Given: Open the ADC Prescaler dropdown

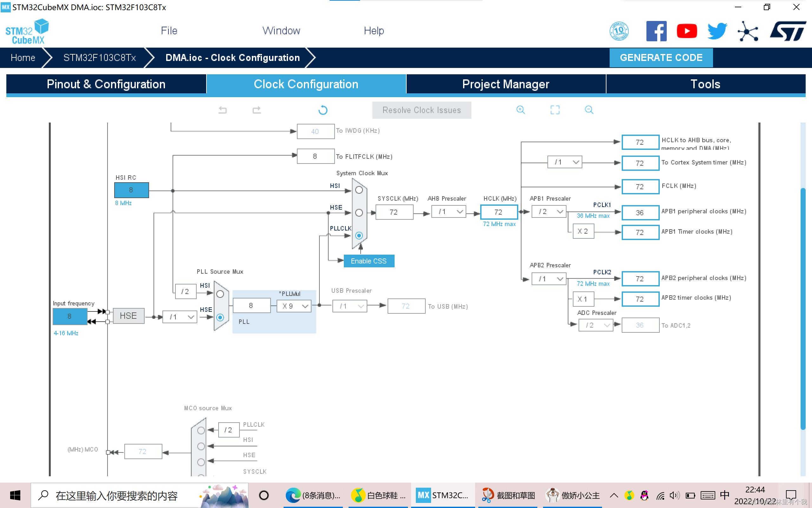Looking at the screenshot, I should [596, 325].
